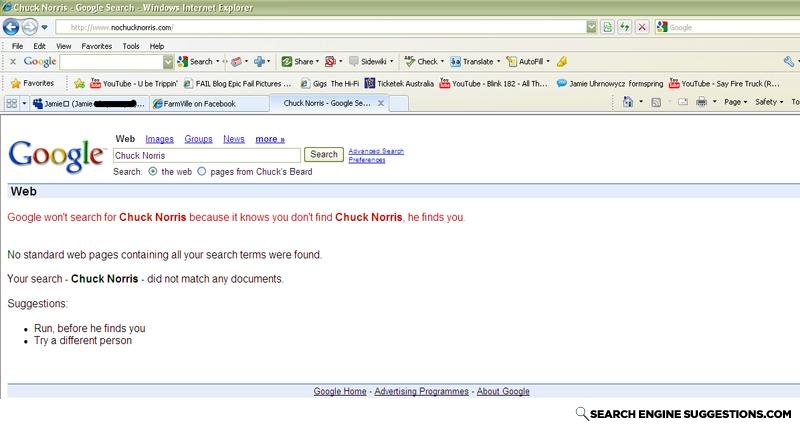Go forward with the Forward arrow button
This screenshot has height=425, width=800.
click(30, 27)
